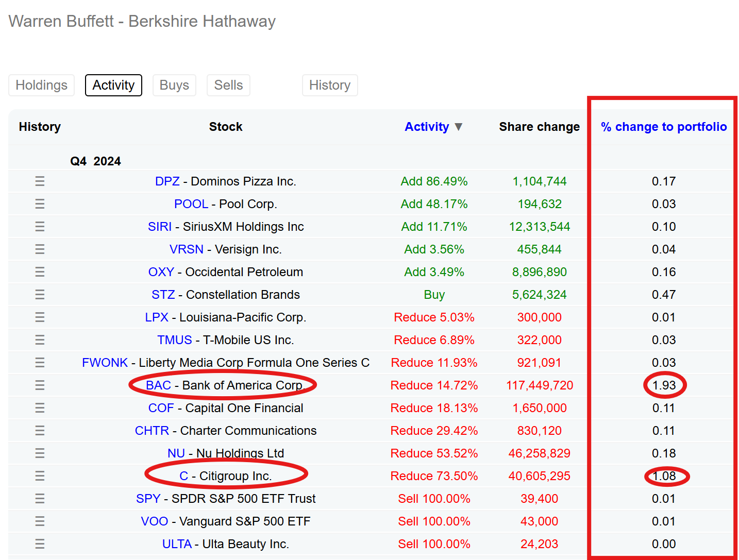Open history icon for LPX row
This screenshot has height=560, width=739.
click(40, 317)
